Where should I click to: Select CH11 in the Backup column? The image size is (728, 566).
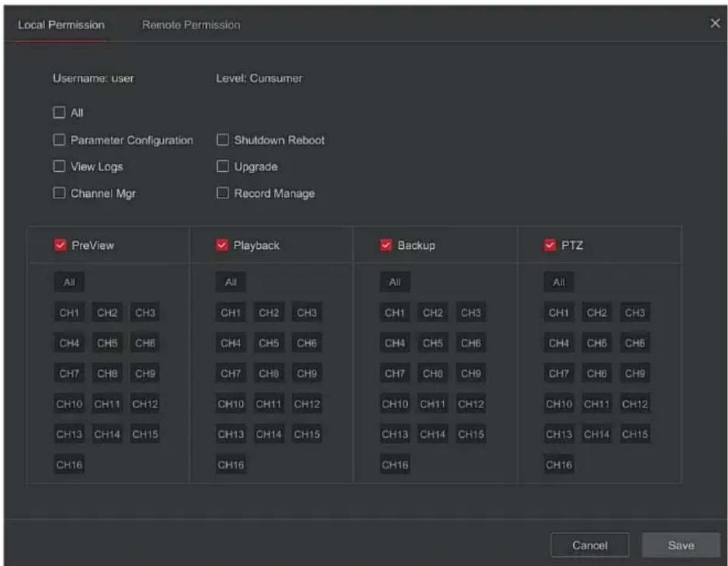pos(433,404)
